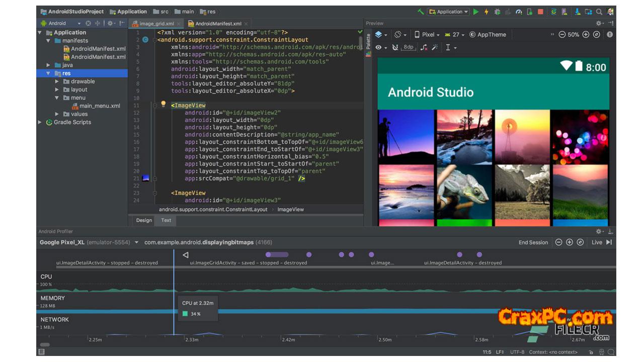Click End Session in the profiler

click(x=533, y=242)
